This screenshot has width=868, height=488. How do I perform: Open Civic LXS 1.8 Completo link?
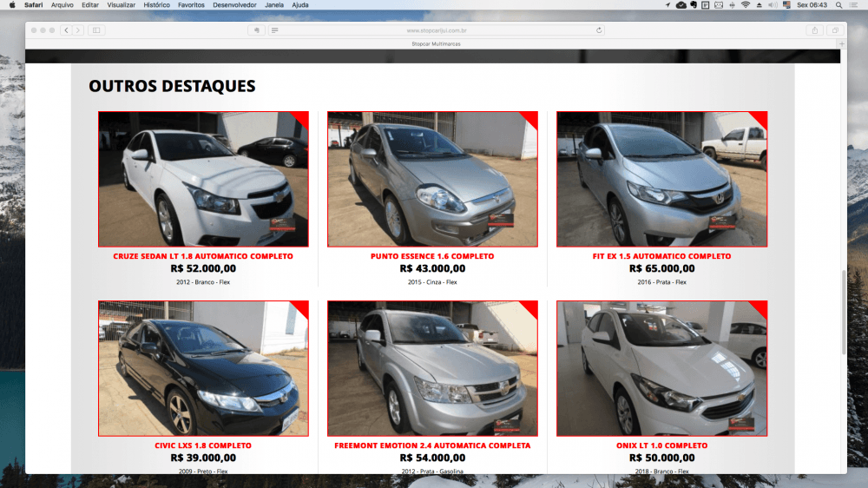click(203, 446)
